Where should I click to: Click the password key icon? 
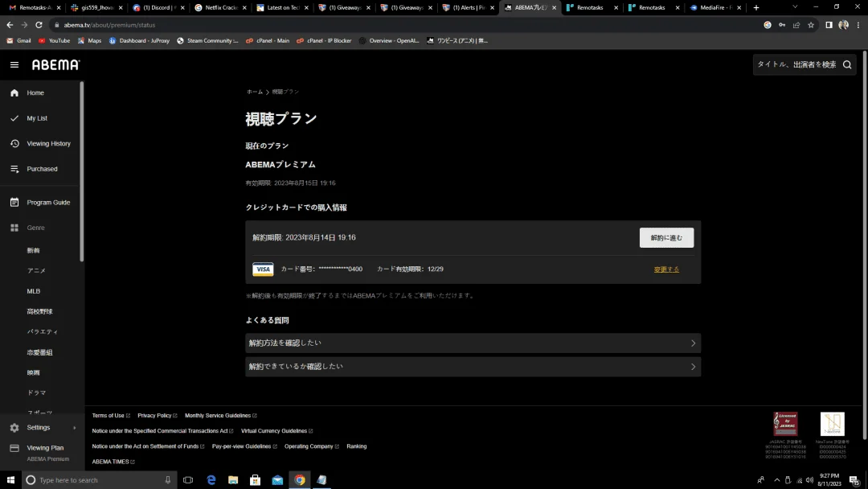[x=782, y=25]
